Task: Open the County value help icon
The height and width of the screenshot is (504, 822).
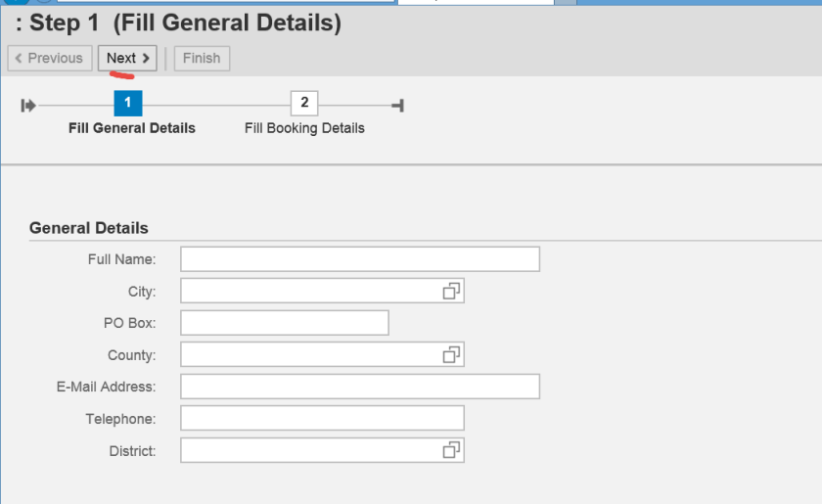Action: point(451,354)
